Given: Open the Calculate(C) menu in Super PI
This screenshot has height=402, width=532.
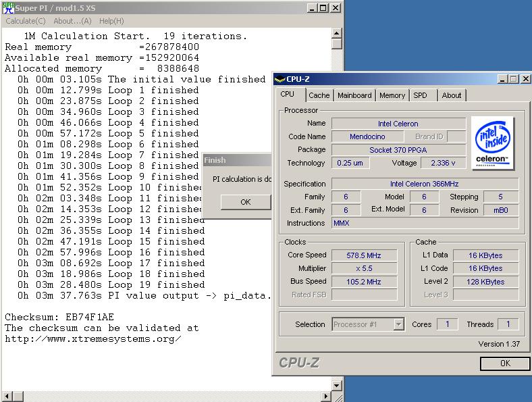Looking at the screenshot, I should tap(26, 21).
